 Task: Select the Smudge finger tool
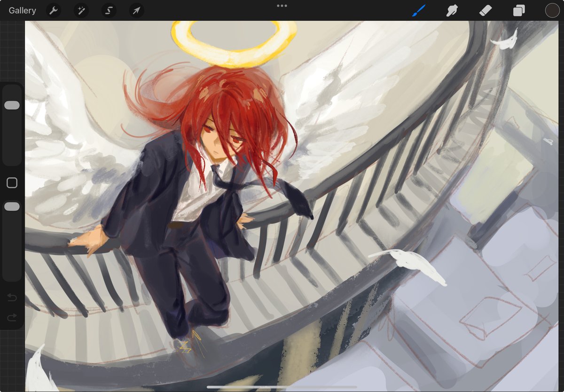[x=452, y=10]
